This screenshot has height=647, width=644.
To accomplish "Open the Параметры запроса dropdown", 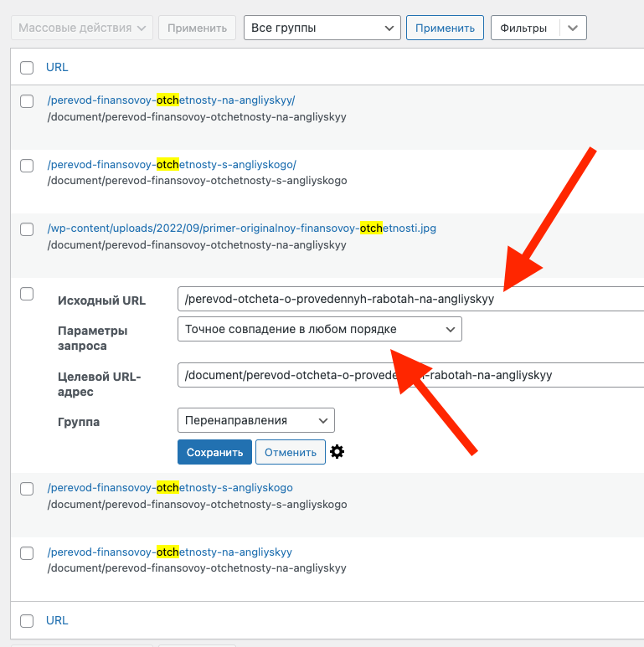I will tap(320, 329).
